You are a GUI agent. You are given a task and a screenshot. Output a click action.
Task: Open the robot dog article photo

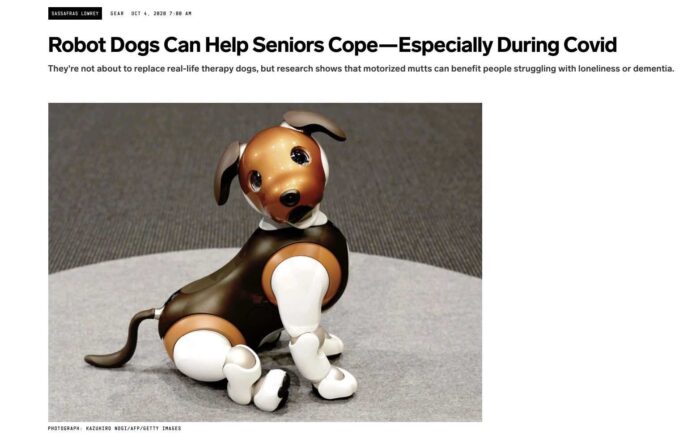coord(265,262)
